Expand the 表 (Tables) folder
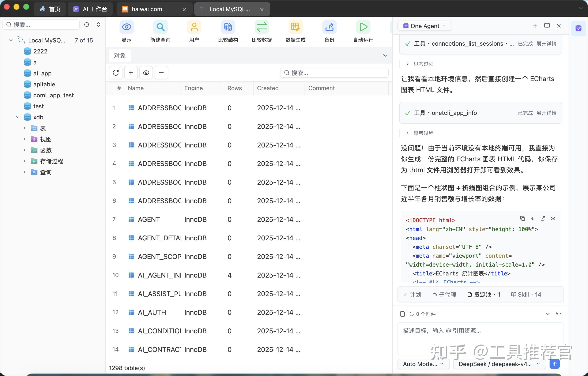 pos(24,128)
